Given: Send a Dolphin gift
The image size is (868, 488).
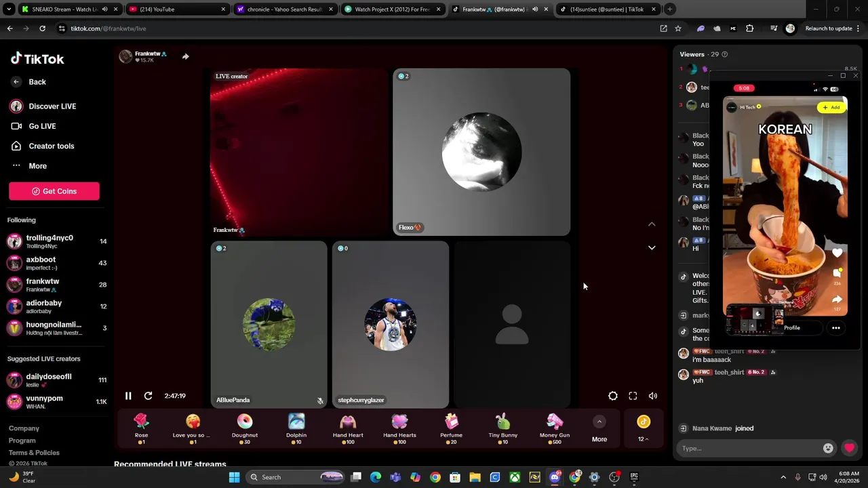Looking at the screenshot, I should (x=296, y=429).
